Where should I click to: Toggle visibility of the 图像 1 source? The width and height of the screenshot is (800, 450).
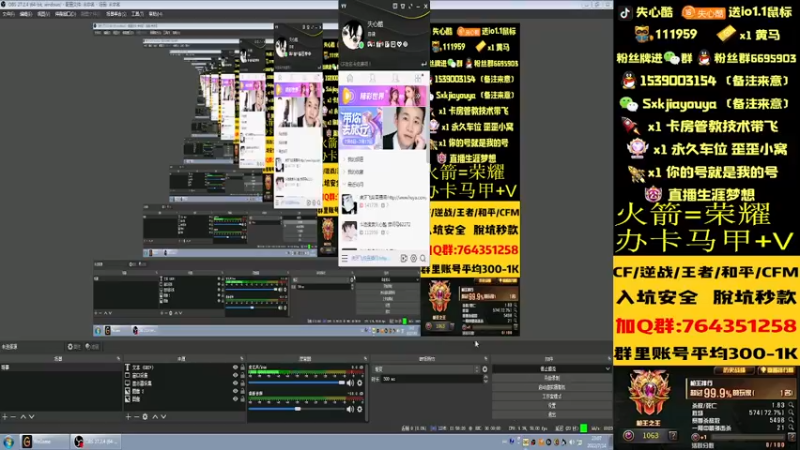tap(235, 391)
